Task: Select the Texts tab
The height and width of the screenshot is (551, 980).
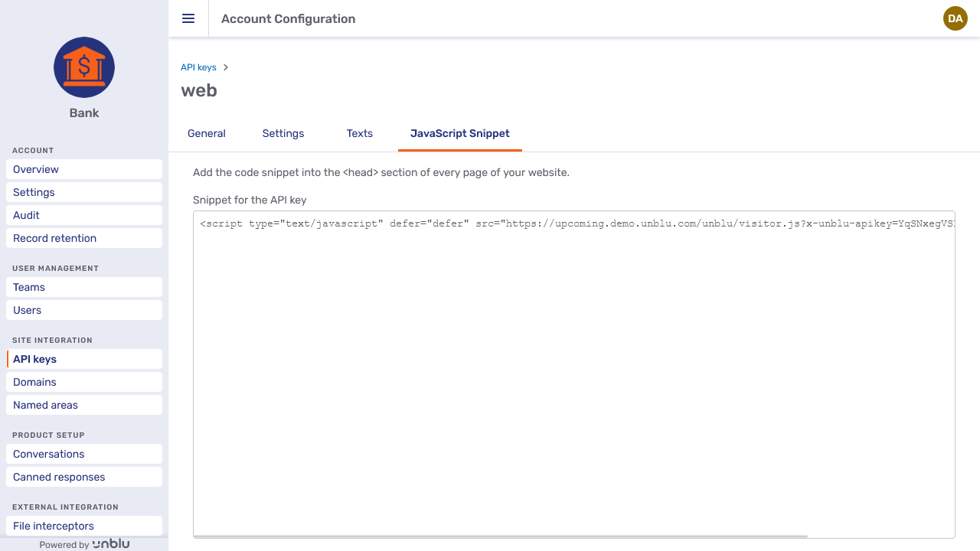Action: 359,133
